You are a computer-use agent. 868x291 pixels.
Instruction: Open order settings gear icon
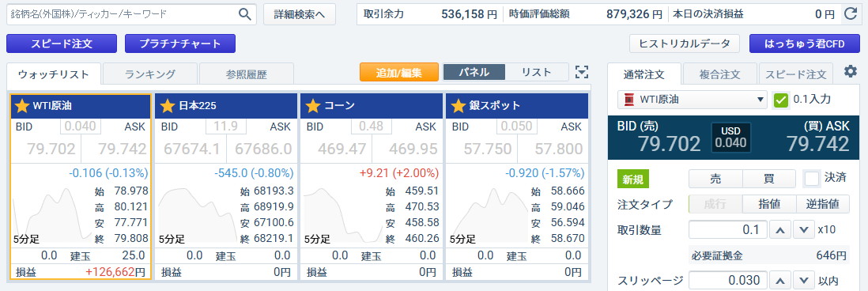pyautogui.click(x=850, y=72)
